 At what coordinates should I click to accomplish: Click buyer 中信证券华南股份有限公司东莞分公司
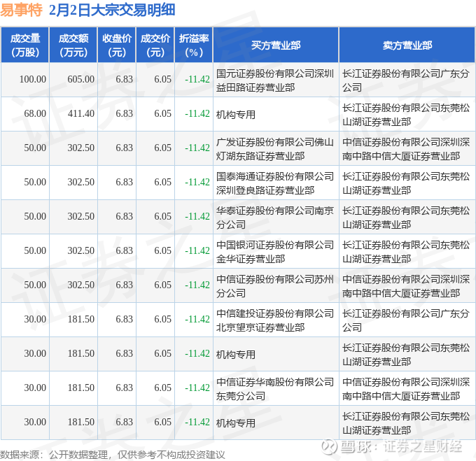(275, 389)
